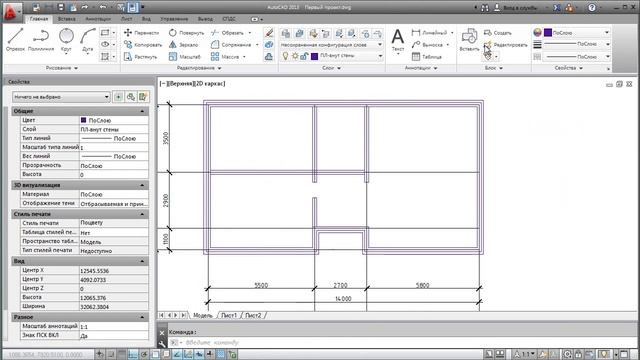Switch to the Лист1 layout tab

click(229, 316)
